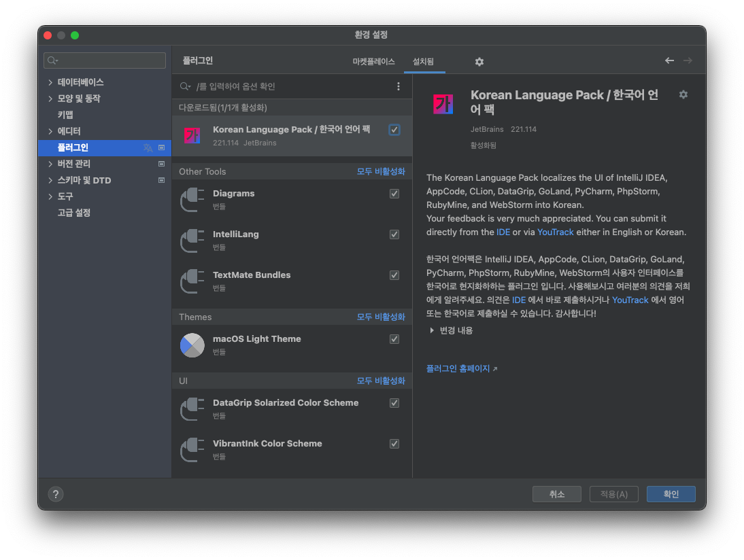Select the TextMate Bundles plugin name

[x=252, y=275]
